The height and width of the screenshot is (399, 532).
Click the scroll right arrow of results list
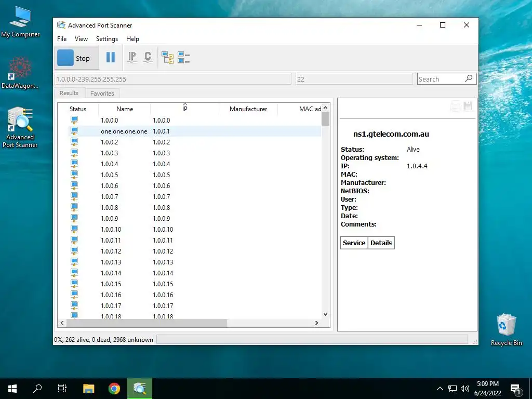[317, 323]
